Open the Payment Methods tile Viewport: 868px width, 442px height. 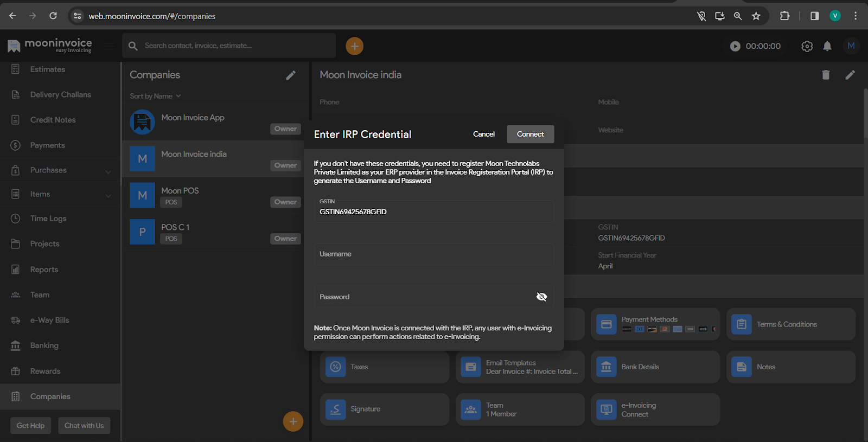(655, 324)
